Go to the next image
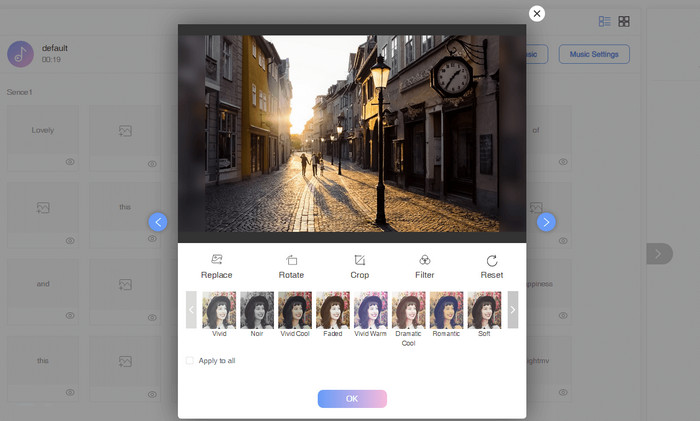 [546, 222]
